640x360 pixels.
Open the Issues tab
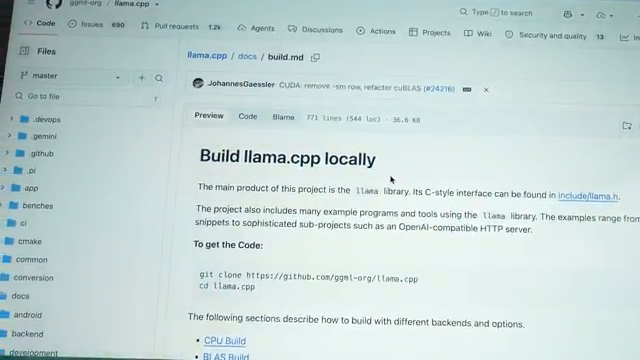(x=96, y=24)
